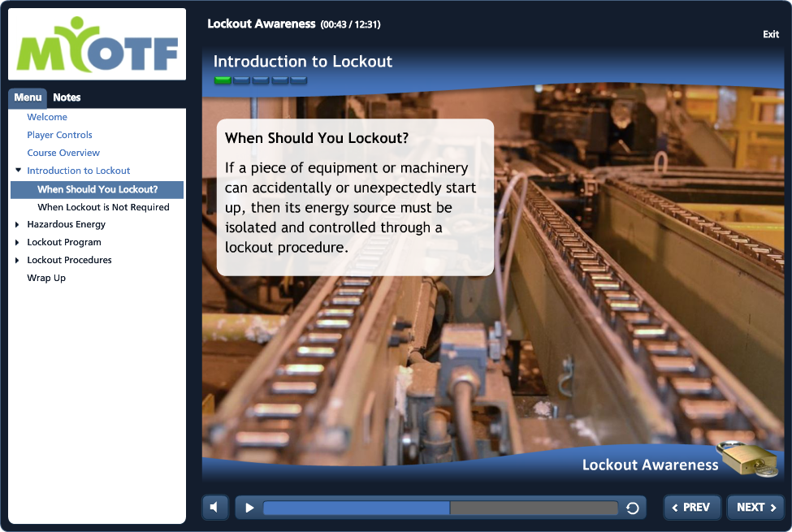Go to the previous slide with PREV
Screen dimensions: 792x532
pyautogui.click(x=691, y=508)
